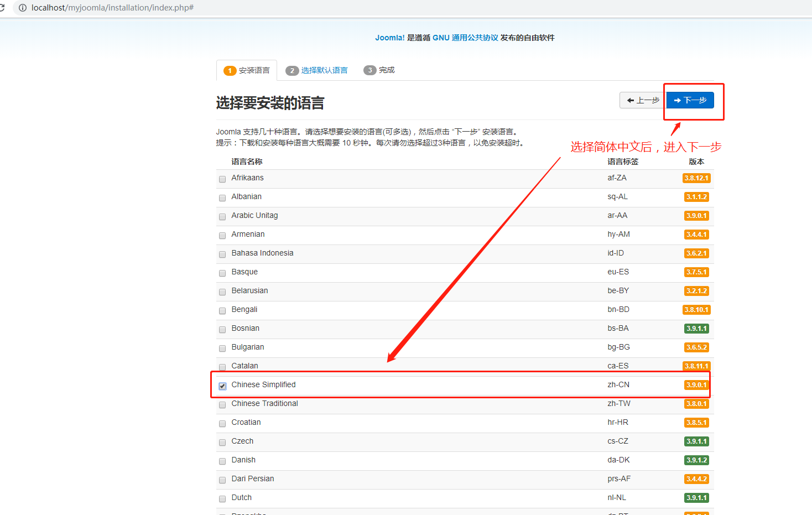Check the Bengali language checkbox

click(x=222, y=311)
